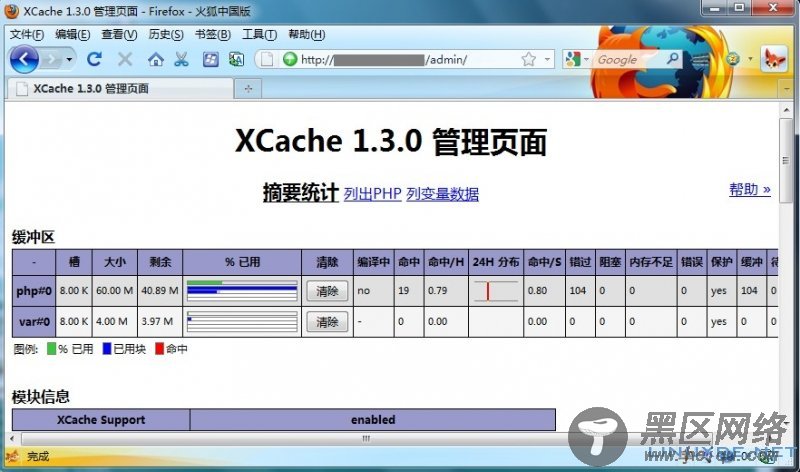800x472 pixels.
Task: Click the vertical scrollbar up arrow
Action: 786,110
